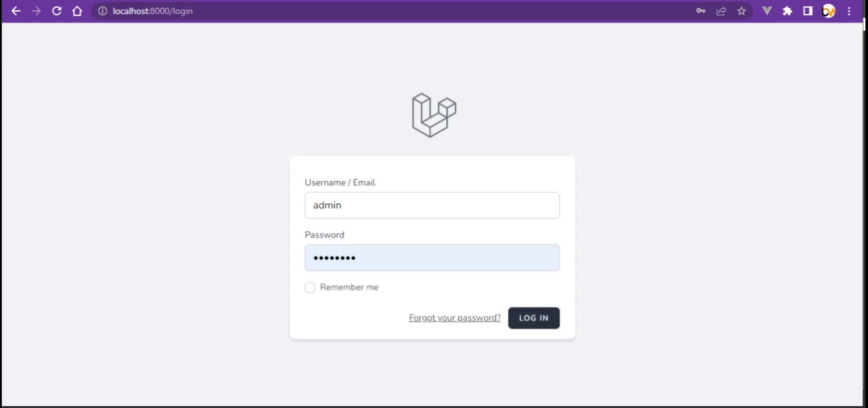Open the browser home page
Screen dimensions: 868x408
77,11
